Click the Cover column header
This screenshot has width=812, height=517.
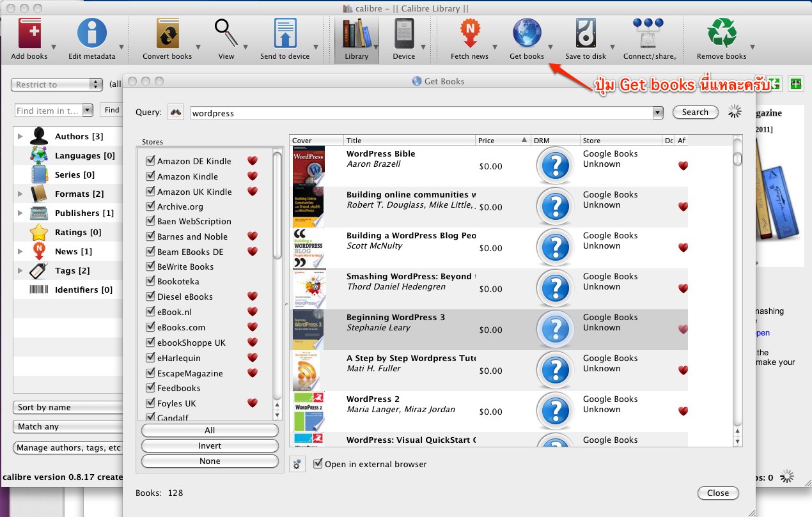[x=316, y=141]
